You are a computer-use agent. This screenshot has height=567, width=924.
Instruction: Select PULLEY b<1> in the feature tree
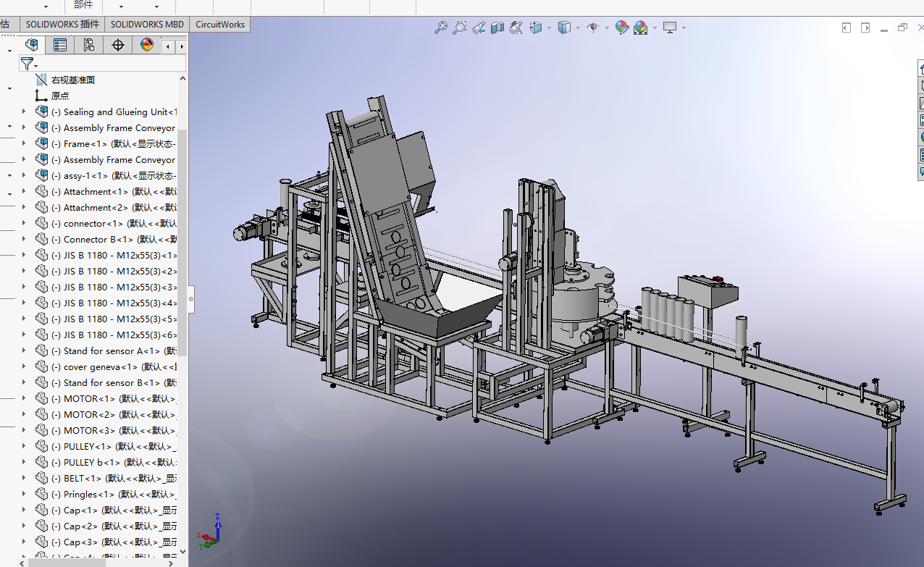[114, 463]
